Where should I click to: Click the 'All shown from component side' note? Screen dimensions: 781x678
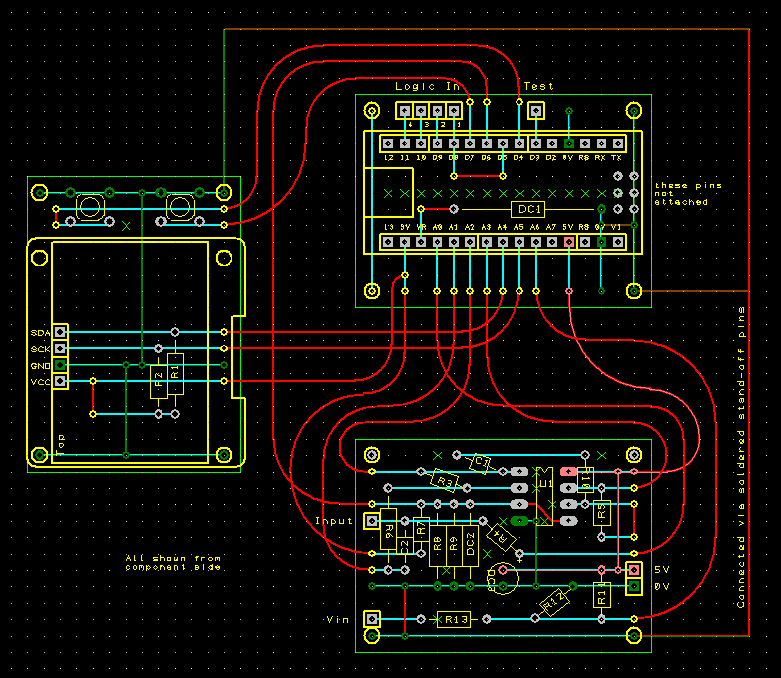(x=173, y=562)
